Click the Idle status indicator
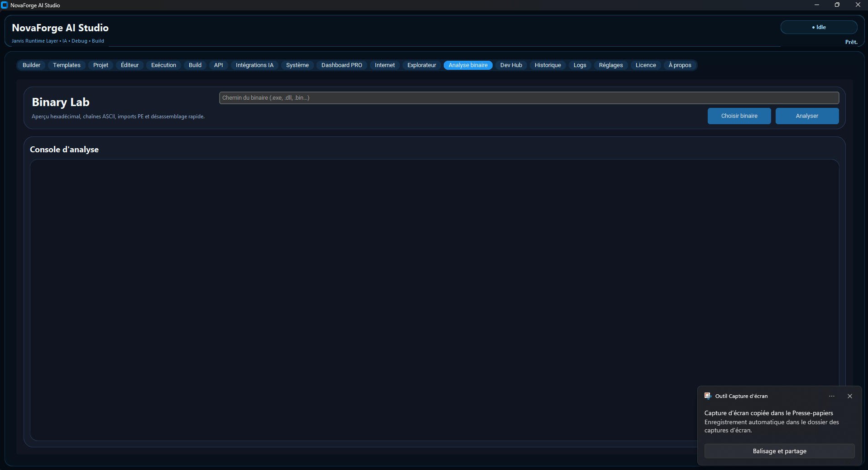The image size is (868, 470). point(819,27)
